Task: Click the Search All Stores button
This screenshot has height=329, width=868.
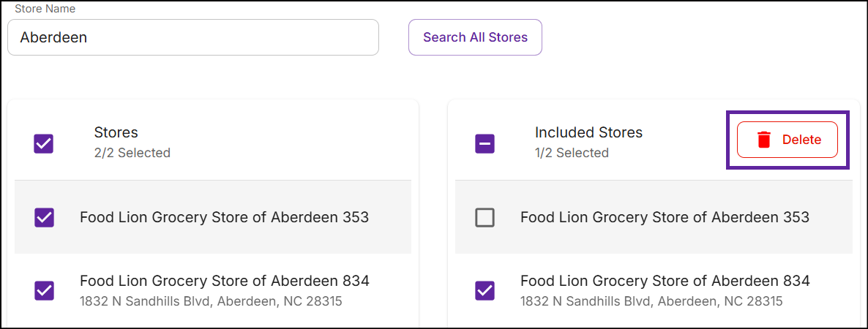Action: coord(476,37)
